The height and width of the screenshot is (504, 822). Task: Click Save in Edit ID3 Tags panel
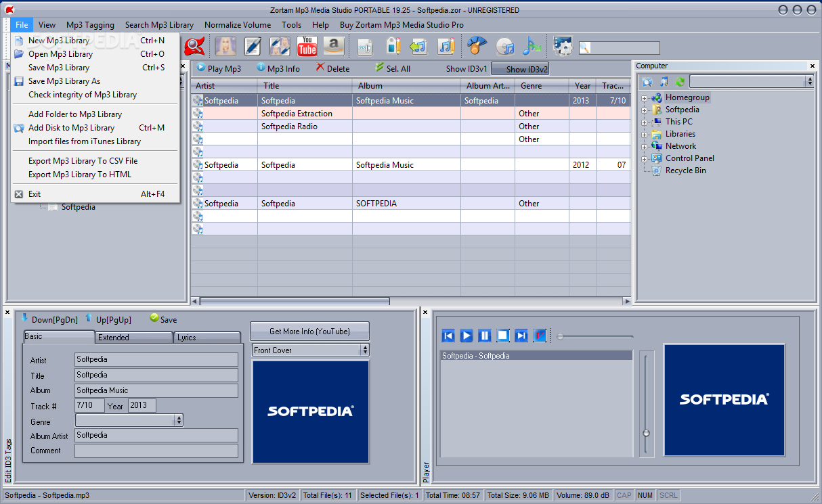pos(163,319)
